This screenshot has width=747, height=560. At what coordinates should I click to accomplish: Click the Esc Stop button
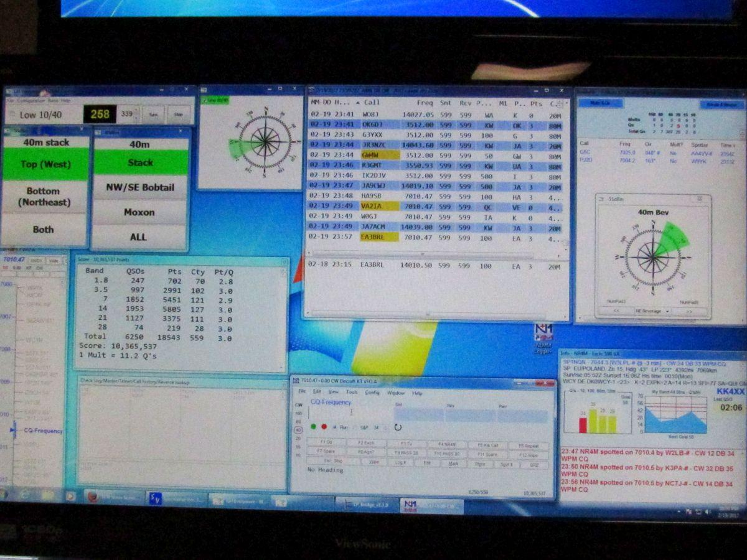click(333, 461)
